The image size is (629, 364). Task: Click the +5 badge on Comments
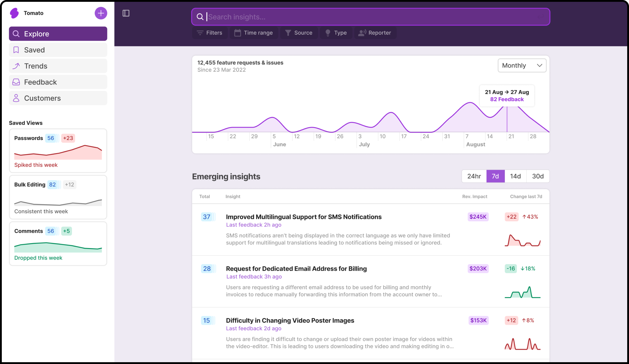coord(66,231)
